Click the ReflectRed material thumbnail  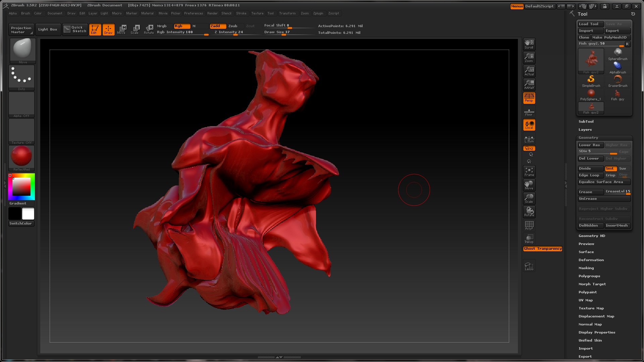pos(21,157)
